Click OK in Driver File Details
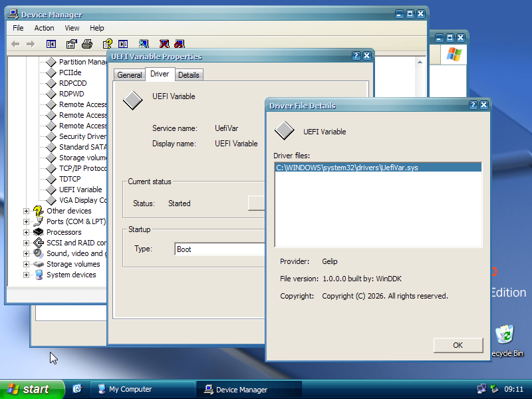Image resolution: width=532 pixels, height=399 pixels. [458, 345]
